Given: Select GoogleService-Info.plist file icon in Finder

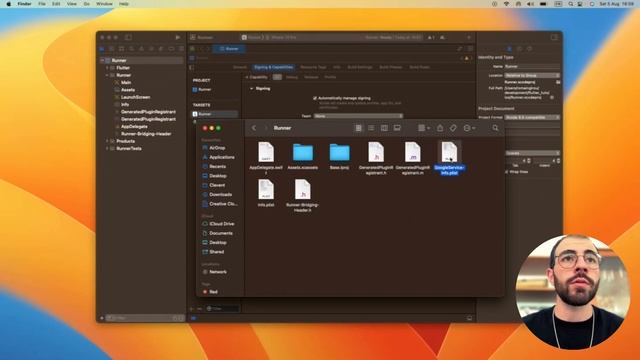Looking at the screenshot, I should (449, 152).
